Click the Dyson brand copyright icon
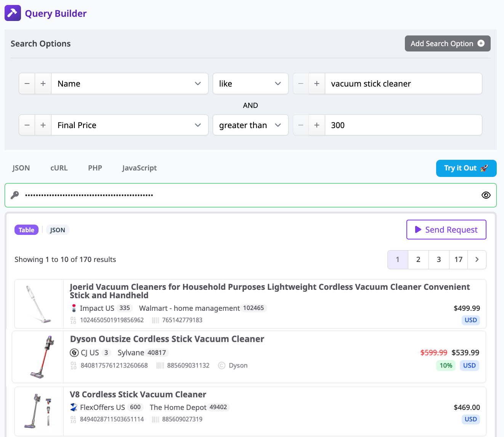The image size is (504, 437). [x=222, y=365]
